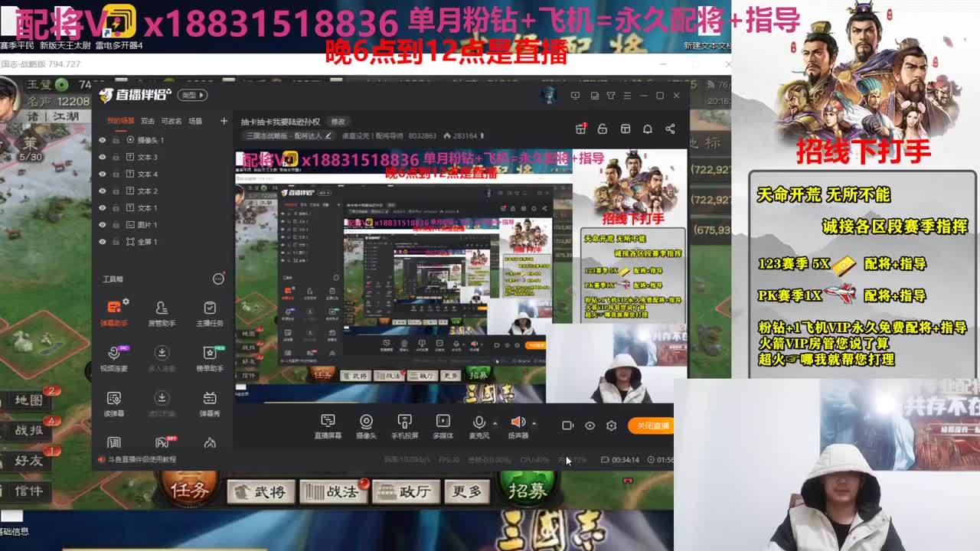Switch to the 双击 scene tab
This screenshot has width=980, height=551.
click(x=148, y=121)
